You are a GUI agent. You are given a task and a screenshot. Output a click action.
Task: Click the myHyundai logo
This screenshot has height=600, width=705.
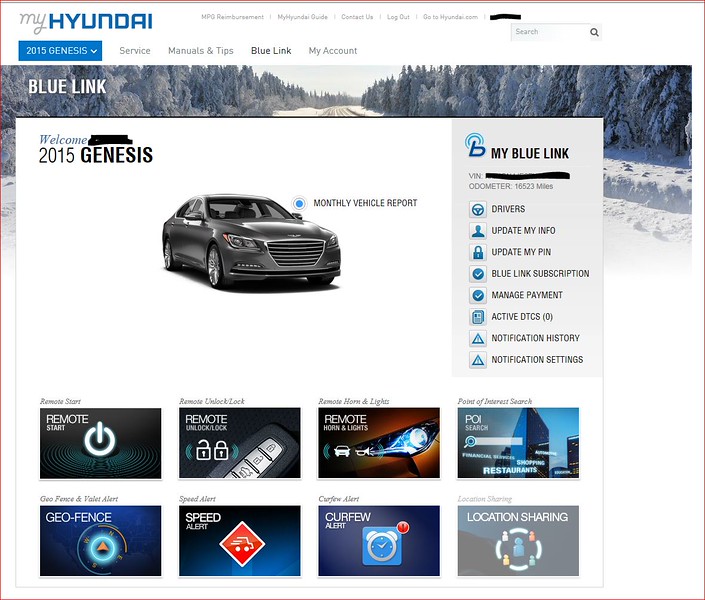[86, 22]
